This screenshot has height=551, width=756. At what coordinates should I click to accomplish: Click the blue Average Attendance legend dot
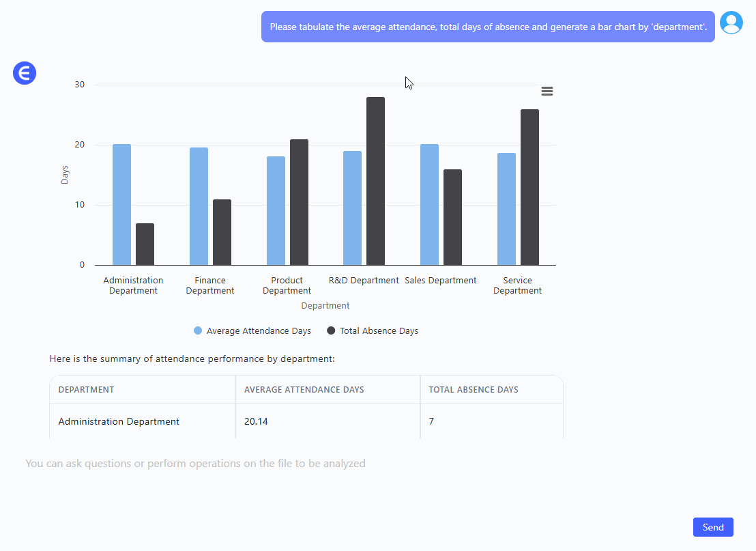(x=198, y=331)
